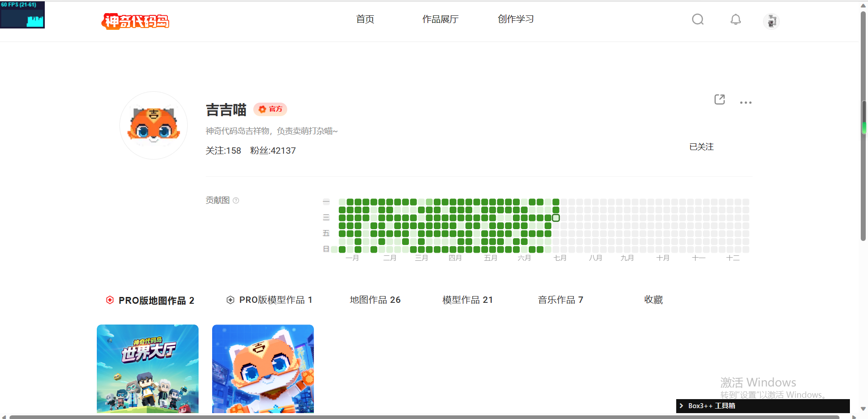The image size is (868, 419).
Task: Click the horizontal scrollbar right arrow
Action: [x=854, y=417]
